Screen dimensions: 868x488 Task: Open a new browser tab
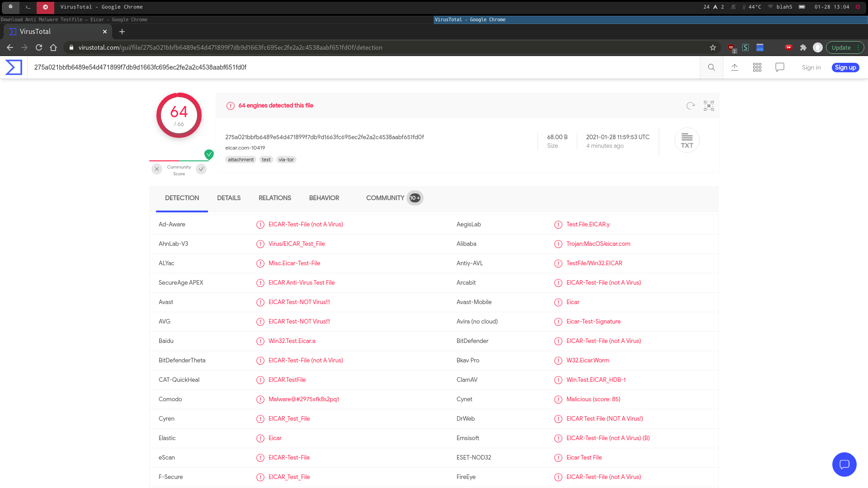[x=122, y=32]
